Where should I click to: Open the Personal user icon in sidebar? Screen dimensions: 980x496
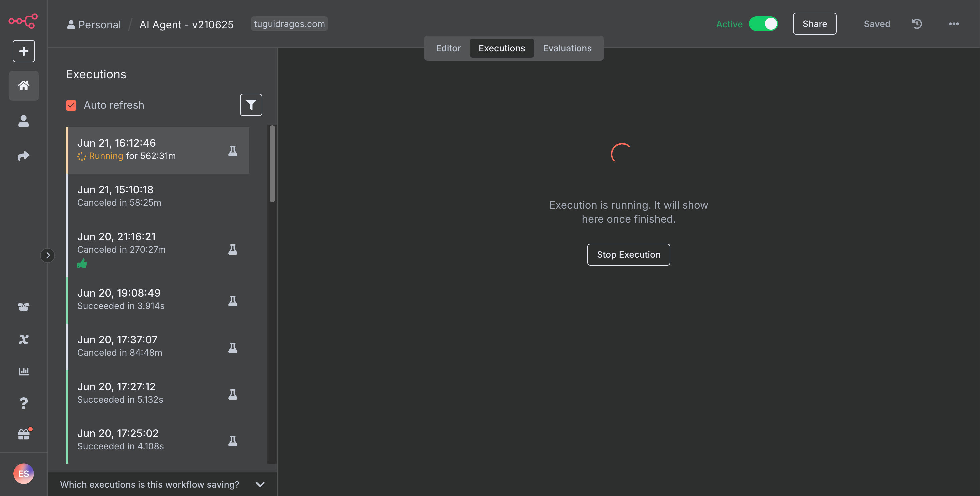[24, 121]
